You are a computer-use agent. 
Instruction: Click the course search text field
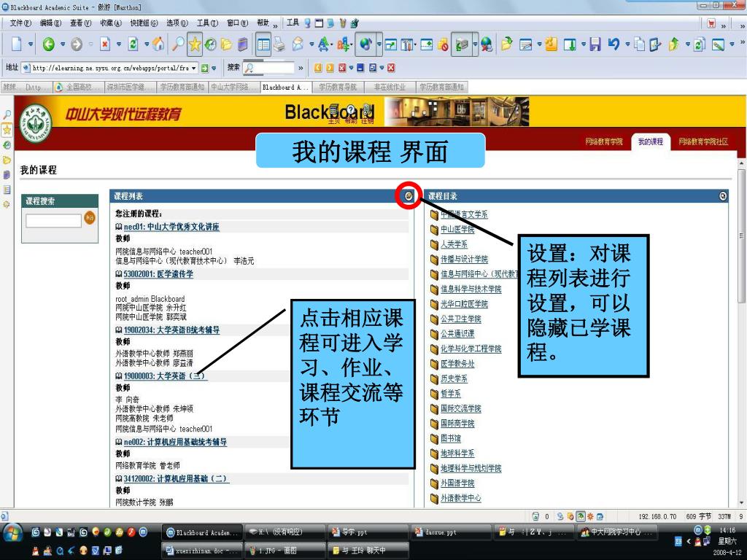54,220
